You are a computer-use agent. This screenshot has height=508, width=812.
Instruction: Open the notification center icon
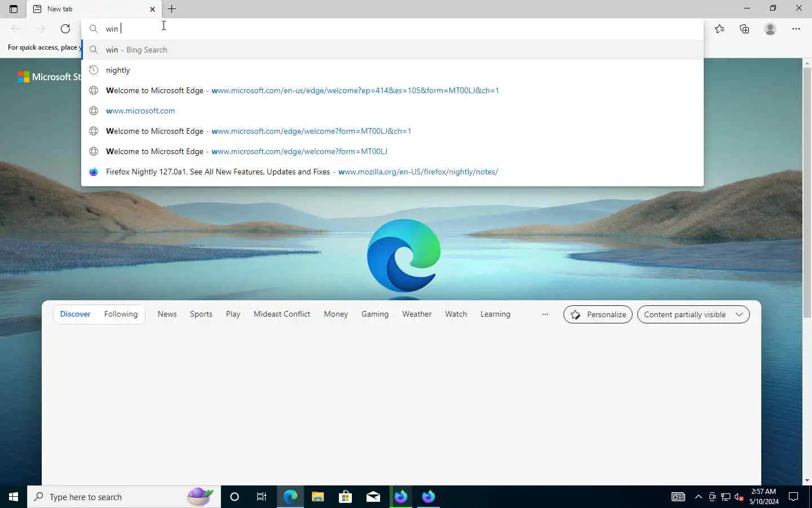coord(793,497)
